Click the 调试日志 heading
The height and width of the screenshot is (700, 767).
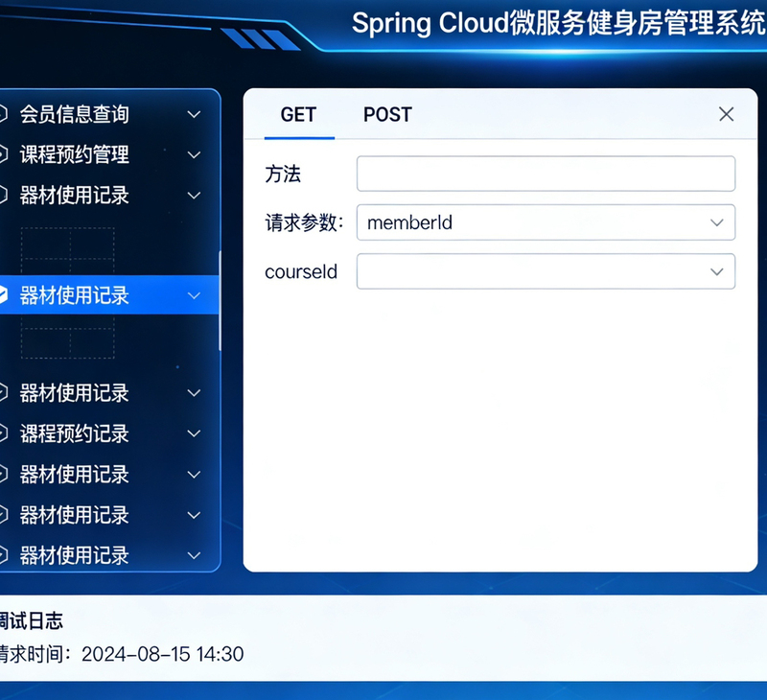pos(32,620)
